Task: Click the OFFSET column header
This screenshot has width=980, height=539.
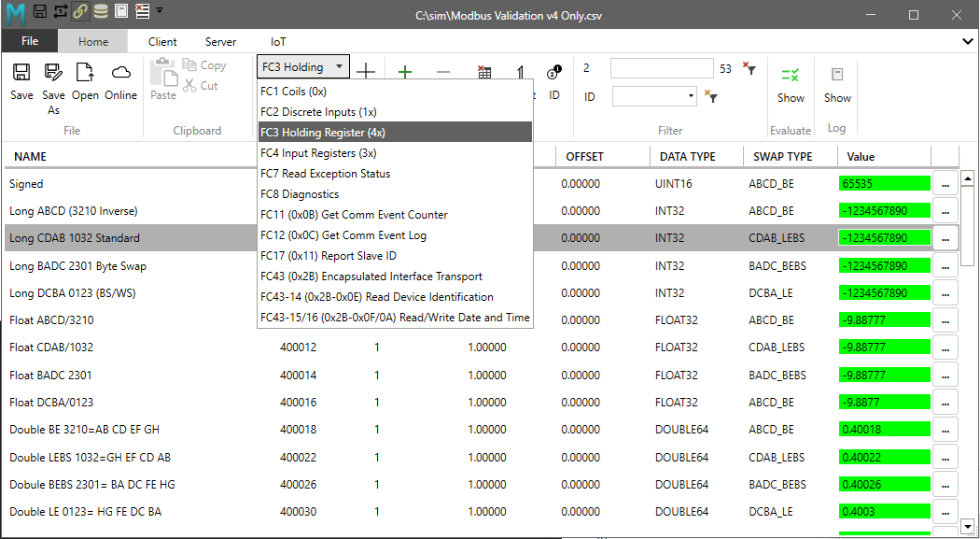Action: (584, 156)
